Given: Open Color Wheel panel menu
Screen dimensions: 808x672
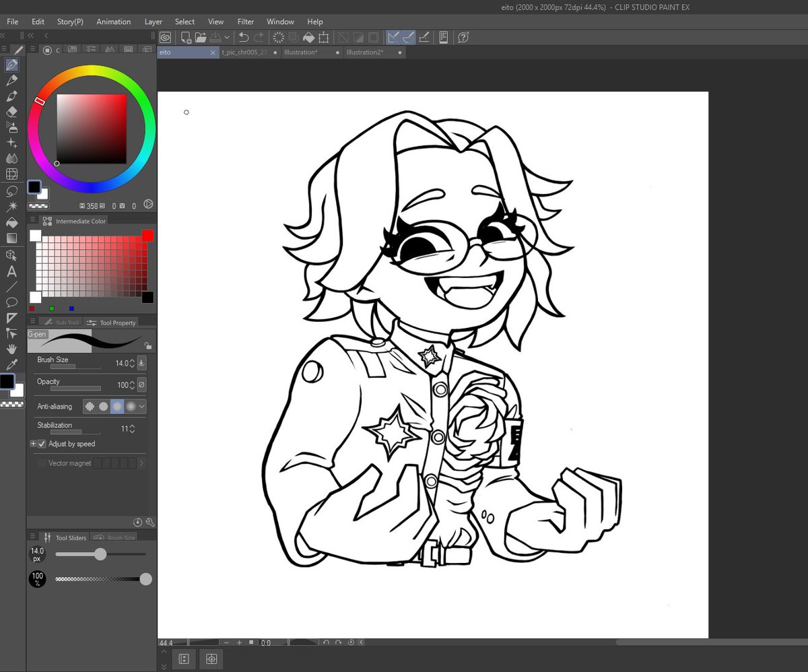Looking at the screenshot, I should 31,50.
